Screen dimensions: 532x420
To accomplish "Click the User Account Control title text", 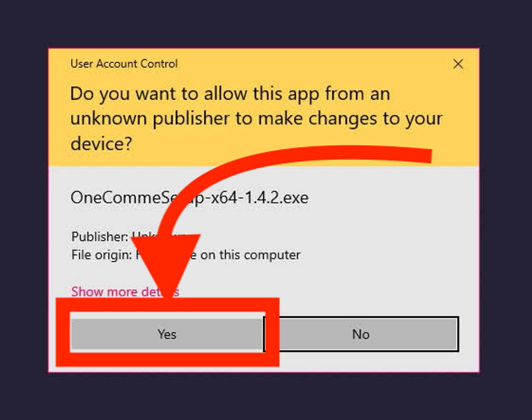I will pos(124,64).
